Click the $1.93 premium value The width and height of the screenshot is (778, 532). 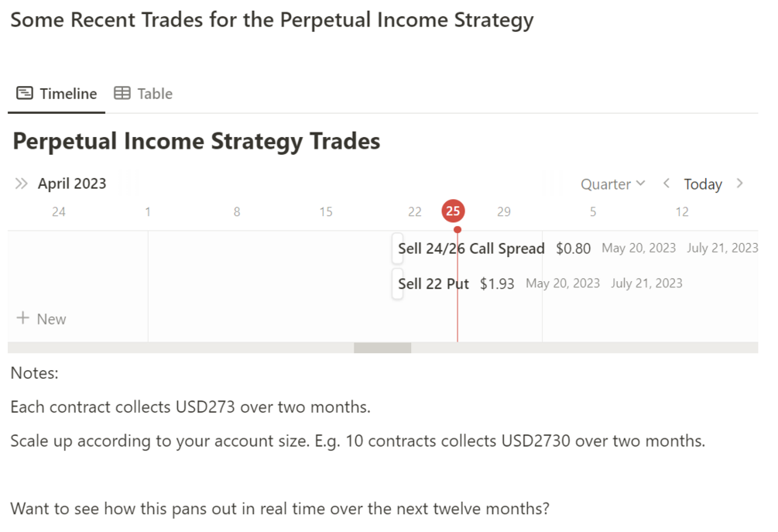497,283
